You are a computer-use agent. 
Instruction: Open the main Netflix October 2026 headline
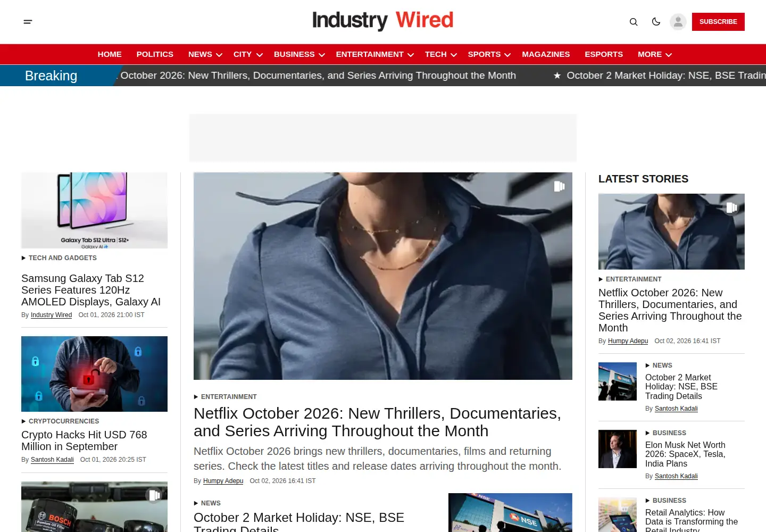point(377,422)
